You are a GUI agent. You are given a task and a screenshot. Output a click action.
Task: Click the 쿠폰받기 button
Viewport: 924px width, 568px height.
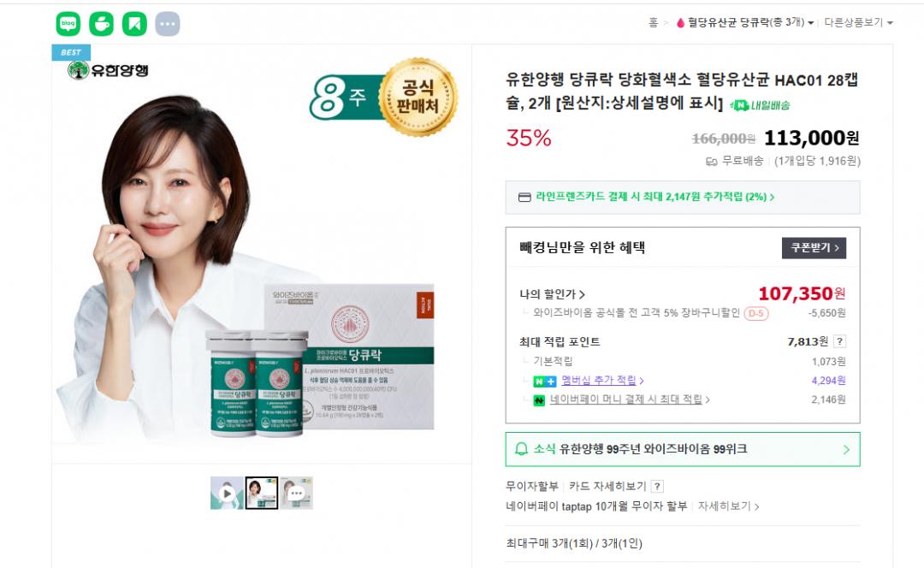814,247
